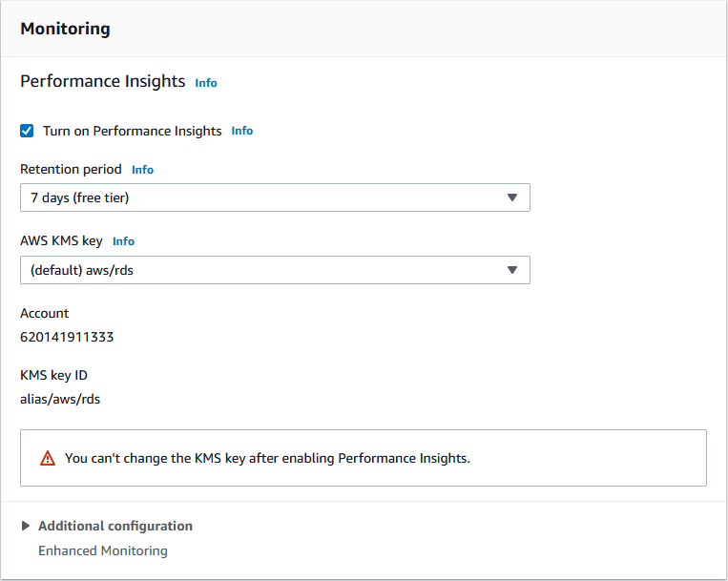Click Info link for Retention period
Viewport: 728px width, 581px height.
click(x=142, y=170)
